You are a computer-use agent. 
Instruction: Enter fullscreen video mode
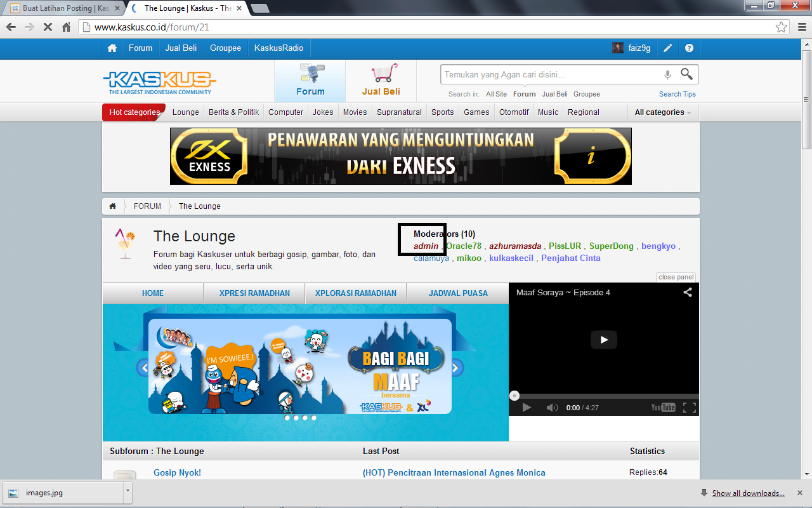[690, 408]
